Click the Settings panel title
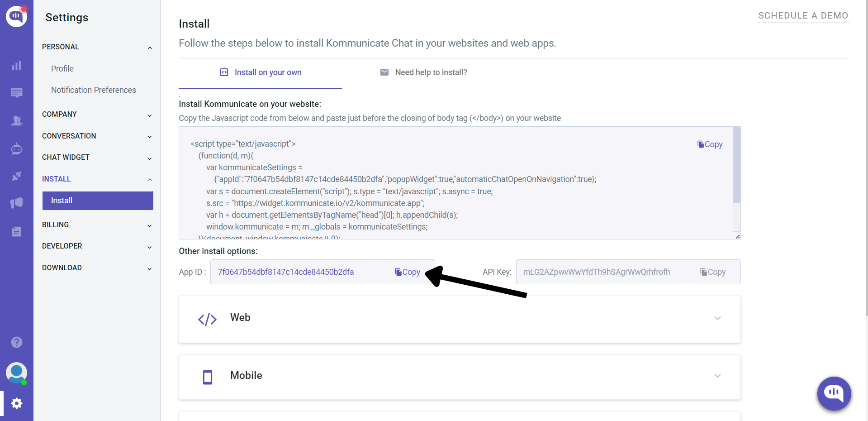Image resolution: width=868 pixels, height=421 pixels. (67, 17)
